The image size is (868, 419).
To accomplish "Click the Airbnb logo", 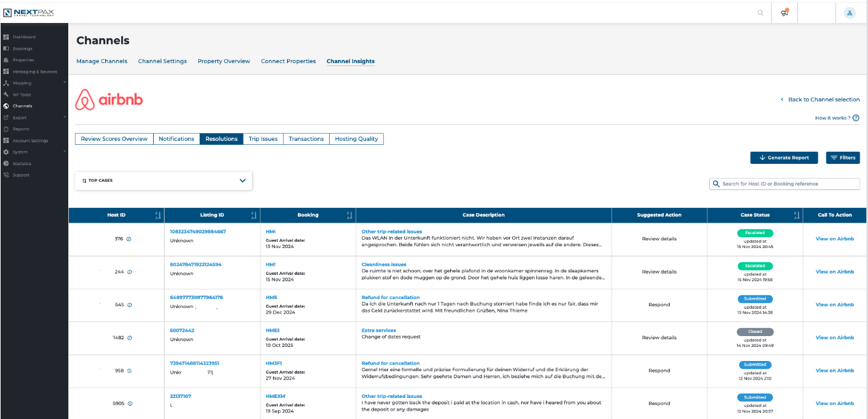I will pos(109,100).
